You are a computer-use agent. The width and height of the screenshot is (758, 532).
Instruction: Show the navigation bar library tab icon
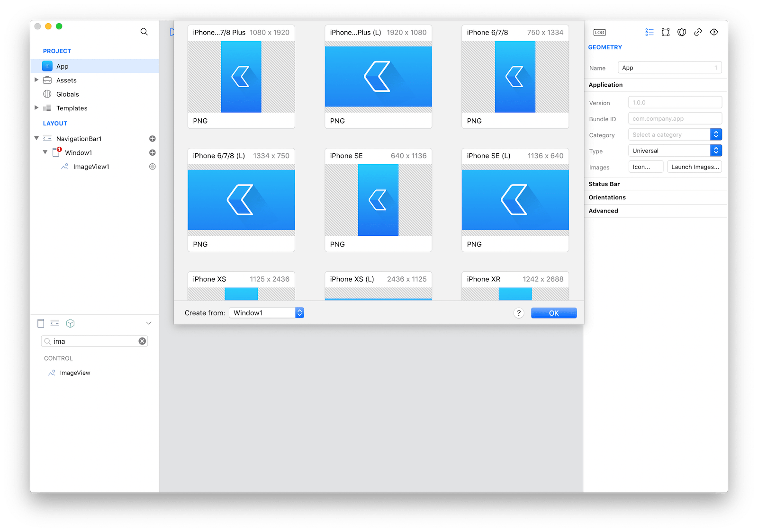55,323
